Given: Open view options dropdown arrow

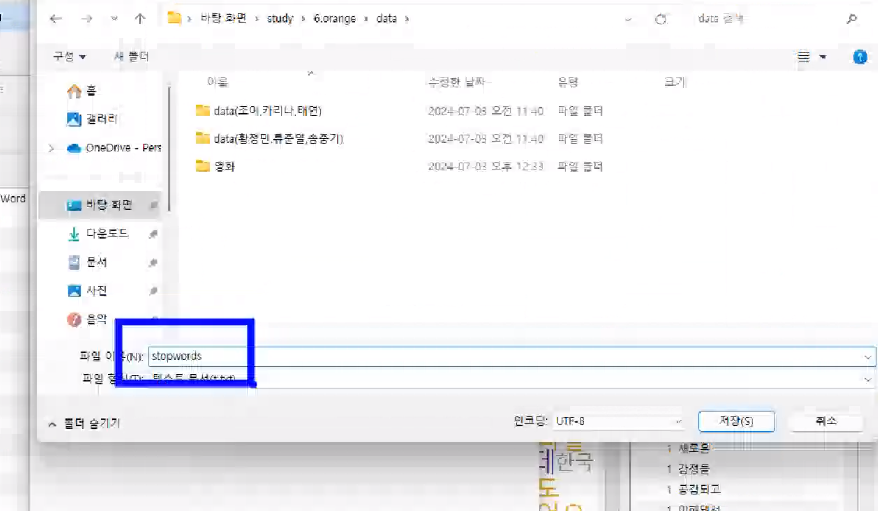Looking at the screenshot, I should click(823, 57).
